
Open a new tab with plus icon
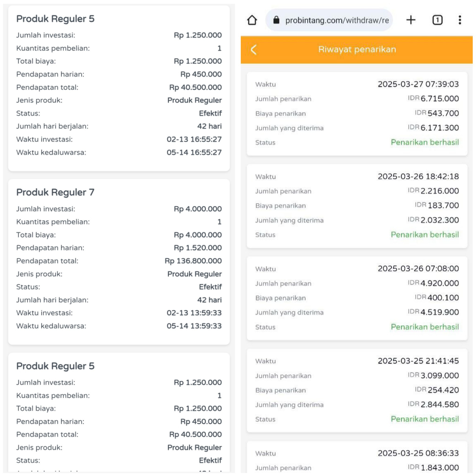pyautogui.click(x=411, y=20)
